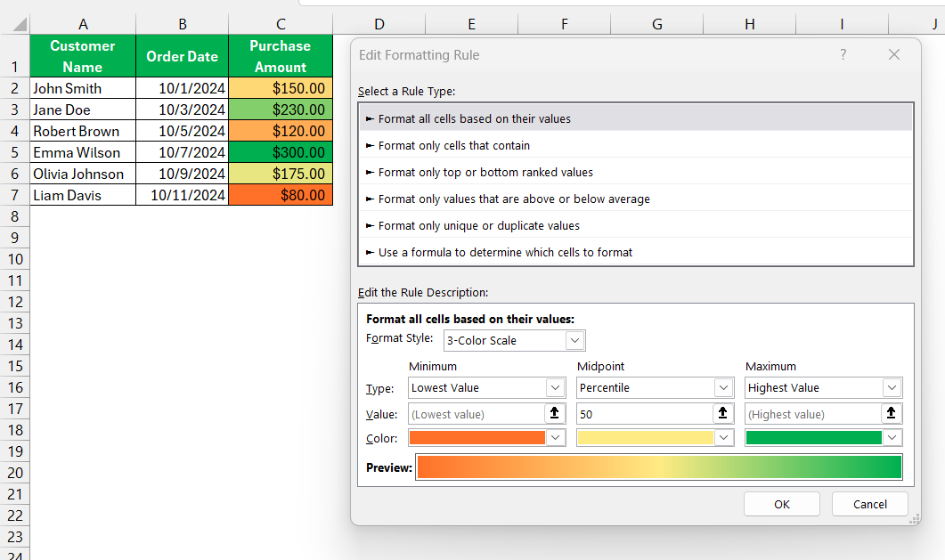The width and height of the screenshot is (945, 560).
Task: Click cell containing Emma Wilson
Action: click(x=83, y=152)
